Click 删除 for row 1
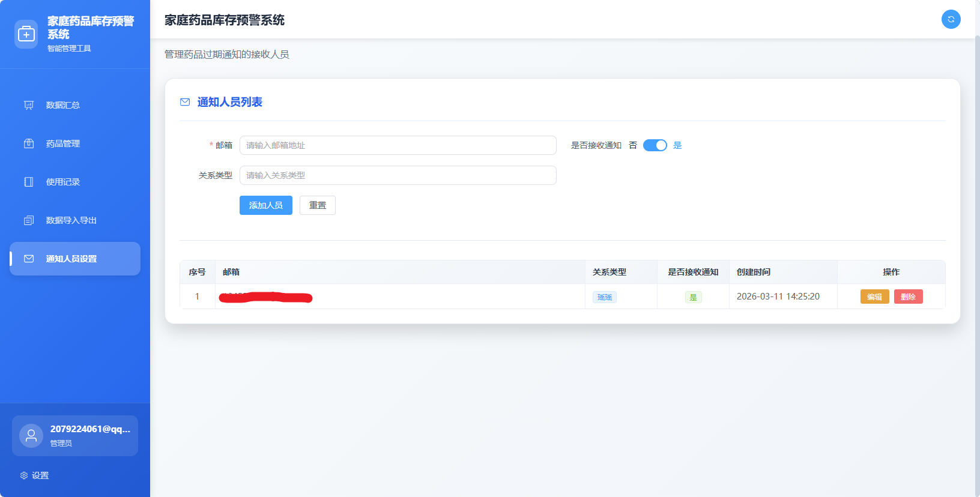Screen dimensions: 980x497 (908, 297)
